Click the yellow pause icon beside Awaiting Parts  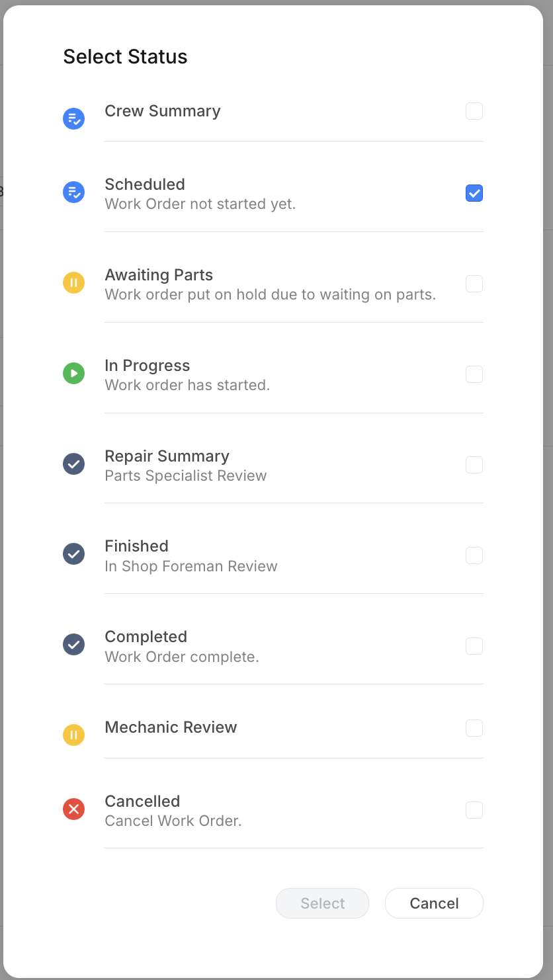click(73, 282)
